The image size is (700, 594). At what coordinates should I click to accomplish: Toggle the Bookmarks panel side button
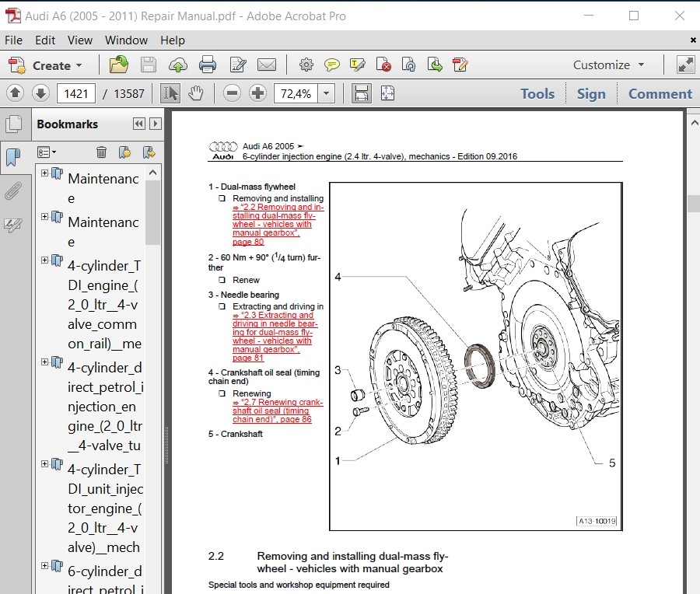pyautogui.click(x=13, y=158)
